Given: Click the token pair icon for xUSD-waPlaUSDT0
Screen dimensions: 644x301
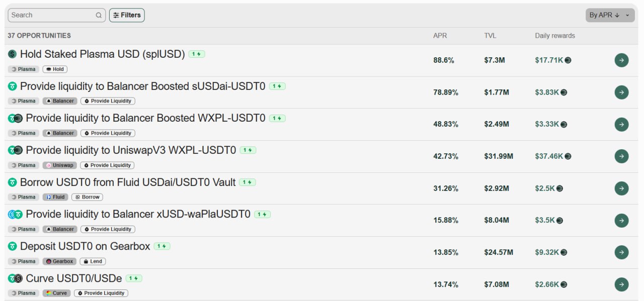Looking at the screenshot, I should pos(15,214).
